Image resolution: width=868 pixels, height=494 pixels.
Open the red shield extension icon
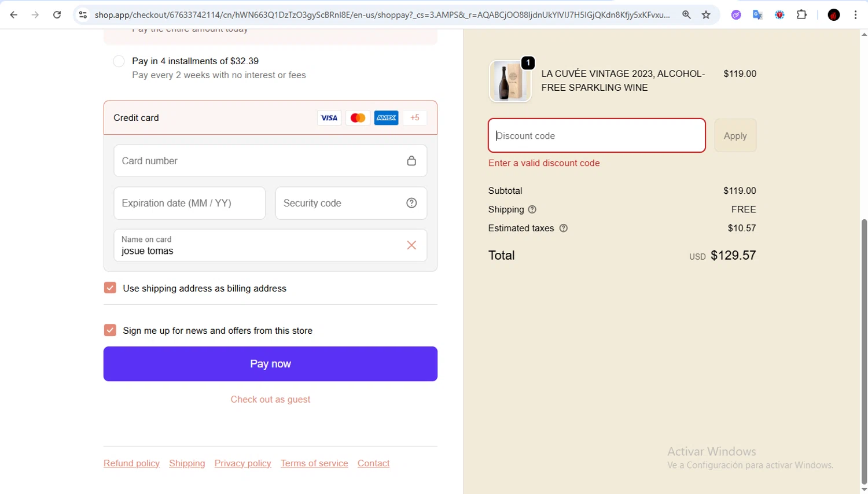tap(779, 15)
